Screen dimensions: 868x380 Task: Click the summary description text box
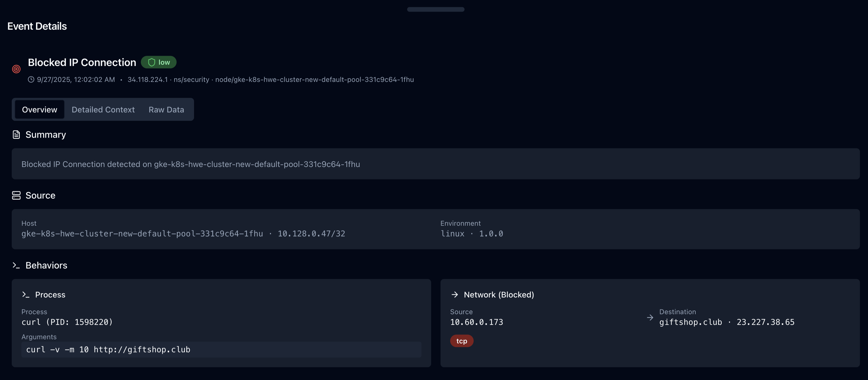click(435, 164)
